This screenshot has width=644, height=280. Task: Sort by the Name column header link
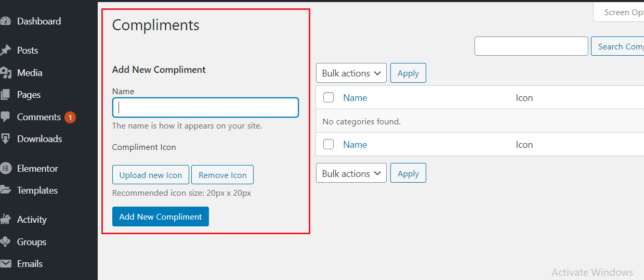pos(355,97)
